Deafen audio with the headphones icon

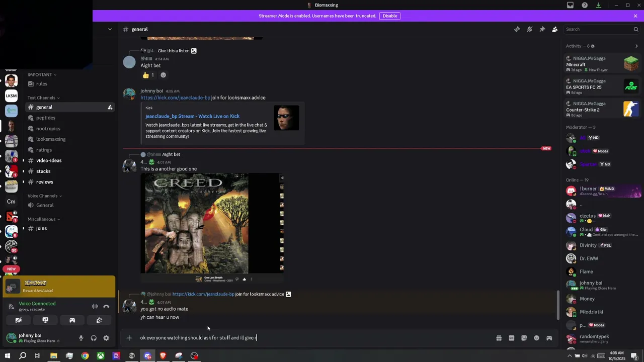point(94,338)
